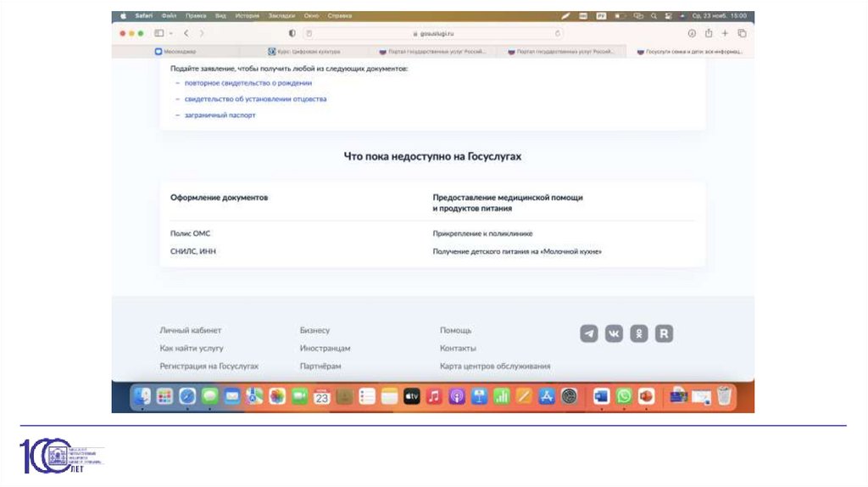Open the Safari menu in menu bar
This screenshot has width=868, height=487.
[144, 16]
